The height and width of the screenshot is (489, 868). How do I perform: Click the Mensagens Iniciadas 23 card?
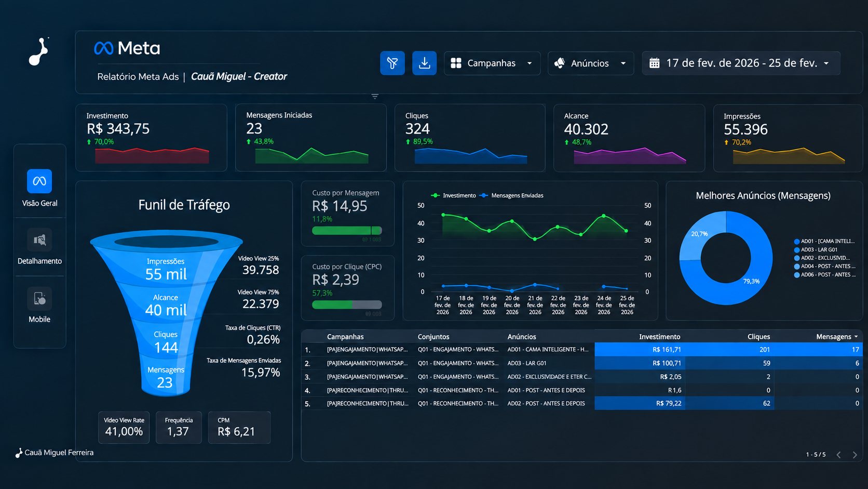coord(310,138)
